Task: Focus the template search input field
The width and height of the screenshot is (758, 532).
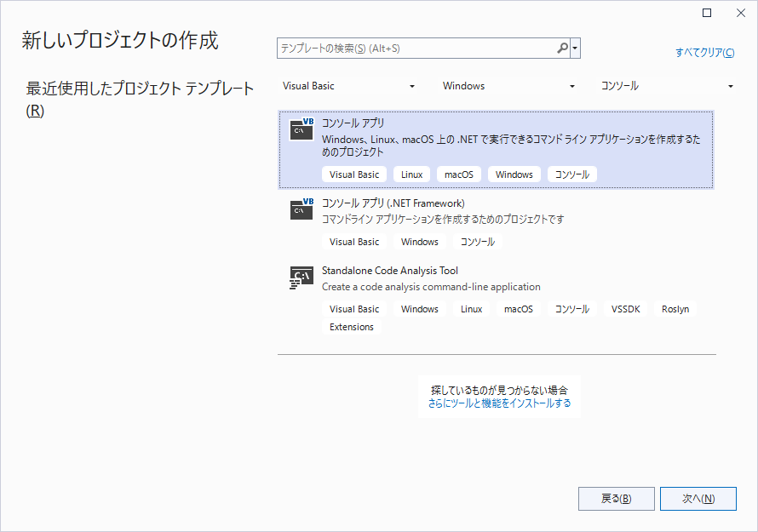Action: click(x=416, y=49)
